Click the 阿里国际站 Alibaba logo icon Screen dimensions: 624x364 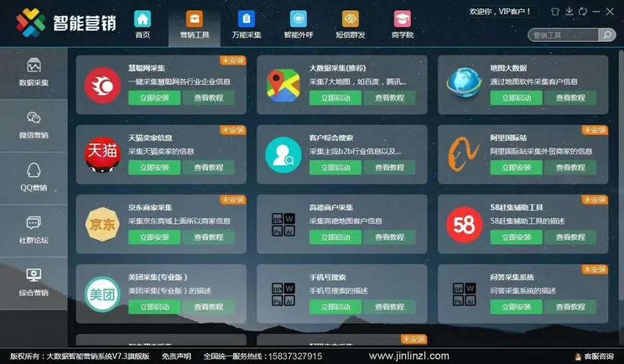[x=464, y=154]
